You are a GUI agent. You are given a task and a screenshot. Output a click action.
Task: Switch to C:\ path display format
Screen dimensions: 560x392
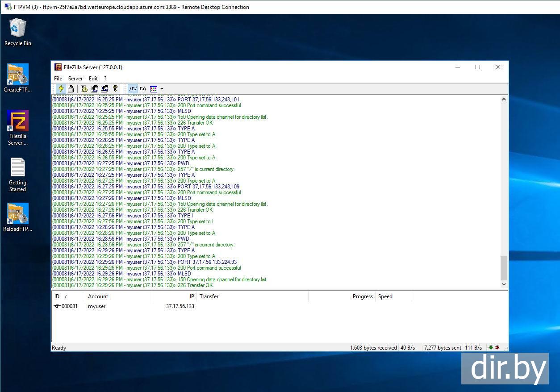tap(143, 89)
